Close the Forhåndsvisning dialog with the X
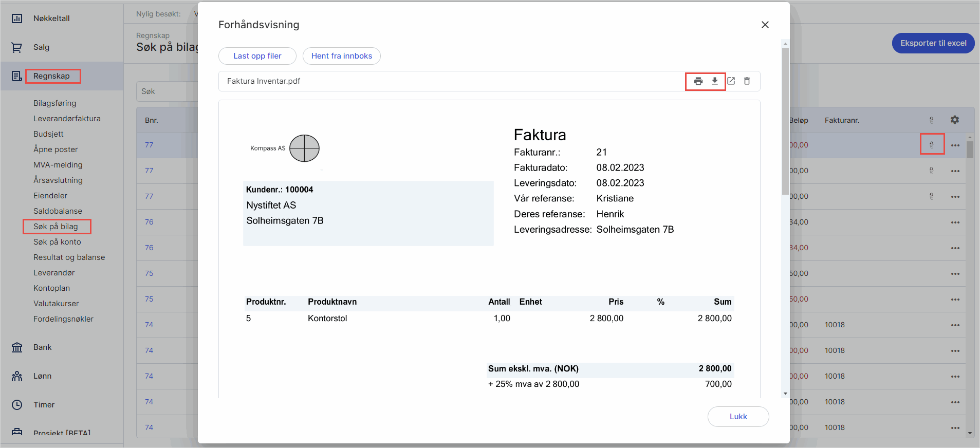The image size is (980, 448). click(x=765, y=25)
